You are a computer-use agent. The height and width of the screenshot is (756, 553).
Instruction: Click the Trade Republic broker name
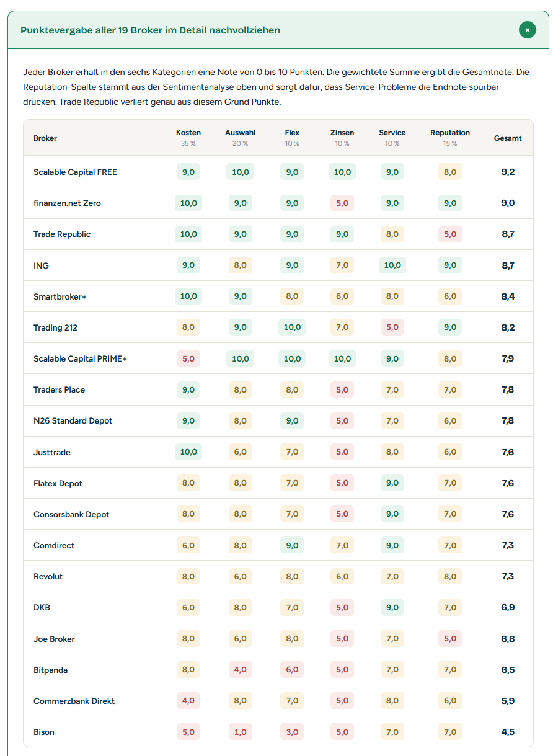[x=62, y=234]
